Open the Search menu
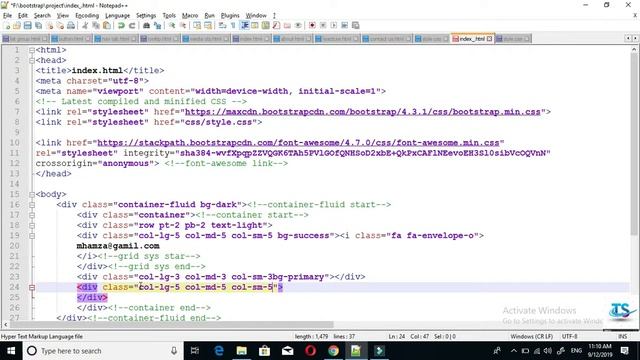This screenshot has height=360, width=640. 42,16
